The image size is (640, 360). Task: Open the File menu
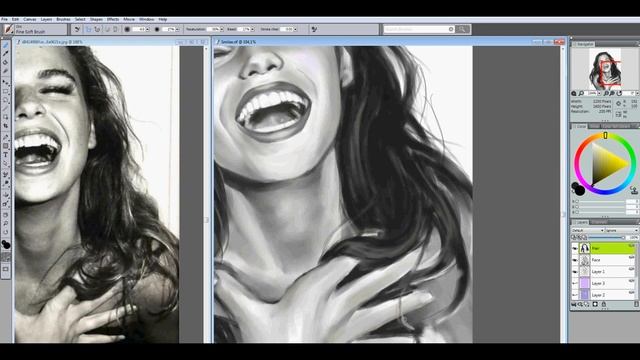click(4, 19)
